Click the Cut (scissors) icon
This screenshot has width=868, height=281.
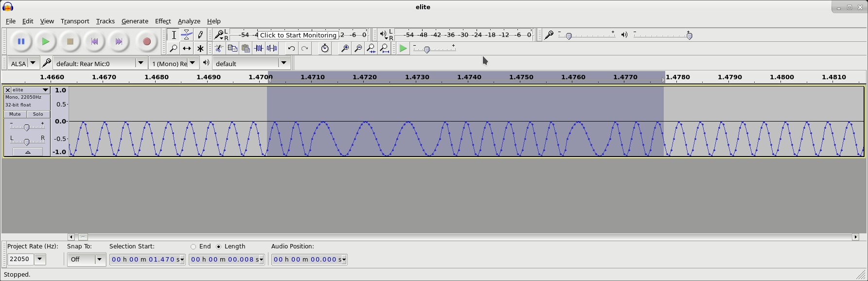coord(219,48)
